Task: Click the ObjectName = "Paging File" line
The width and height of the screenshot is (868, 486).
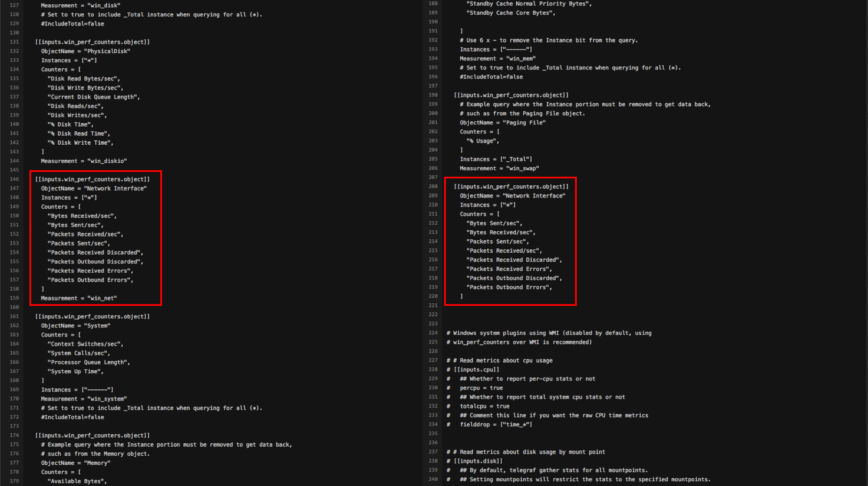Action: (x=502, y=122)
